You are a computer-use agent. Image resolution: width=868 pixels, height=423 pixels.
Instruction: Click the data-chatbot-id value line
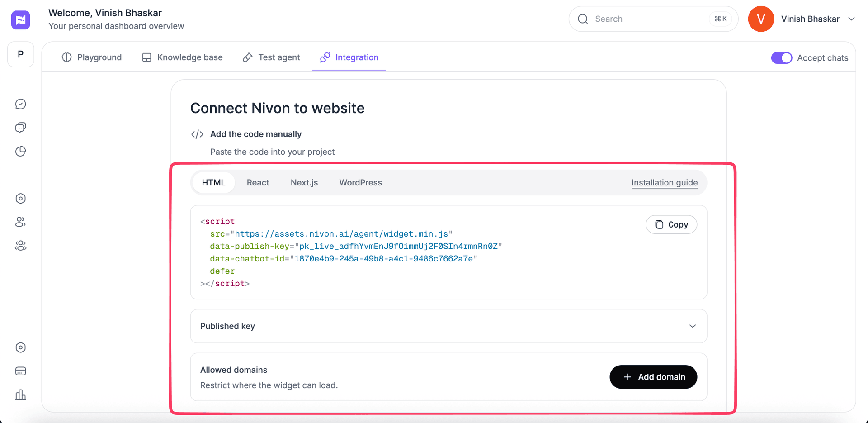point(344,259)
